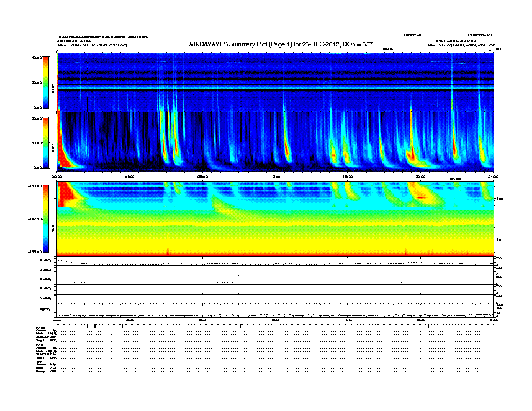532x411 pixels.
Task: Click the RAD1 color scale bar
Action: click(46, 142)
